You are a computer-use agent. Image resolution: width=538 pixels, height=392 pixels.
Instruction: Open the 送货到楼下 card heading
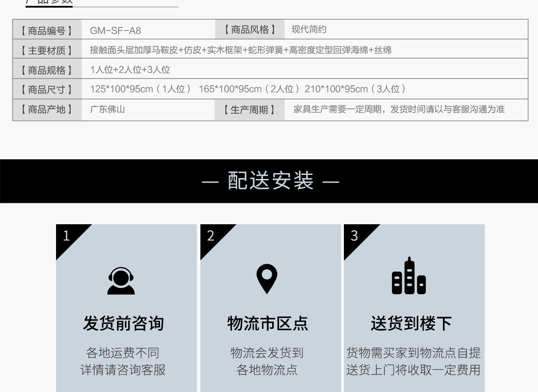(411, 323)
